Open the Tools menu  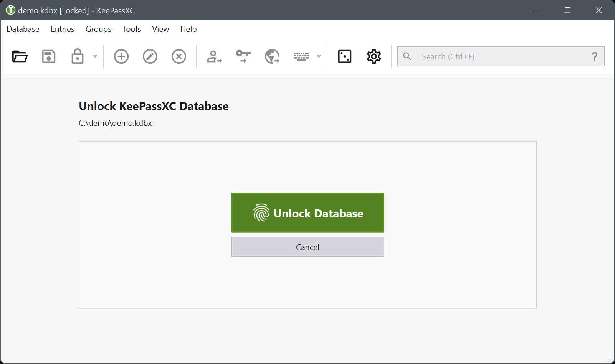[x=132, y=29]
